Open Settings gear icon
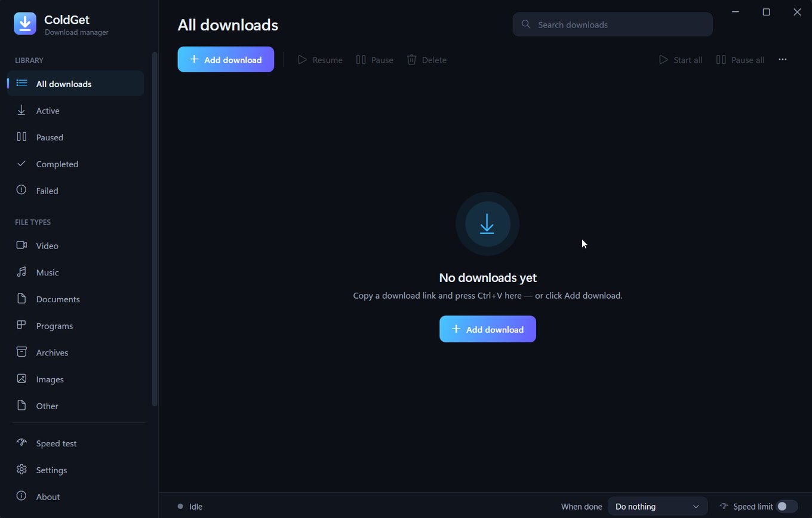Viewport: 812px width, 518px height. tap(21, 470)
